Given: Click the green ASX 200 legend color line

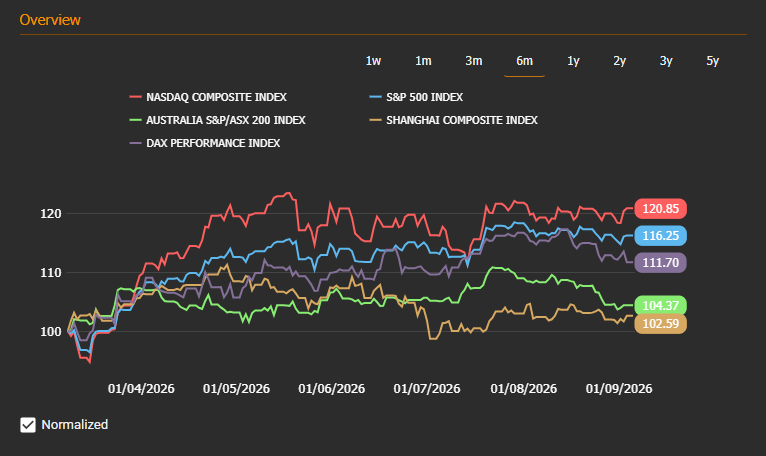Looking at the screenshot, I should pos(135,120).
